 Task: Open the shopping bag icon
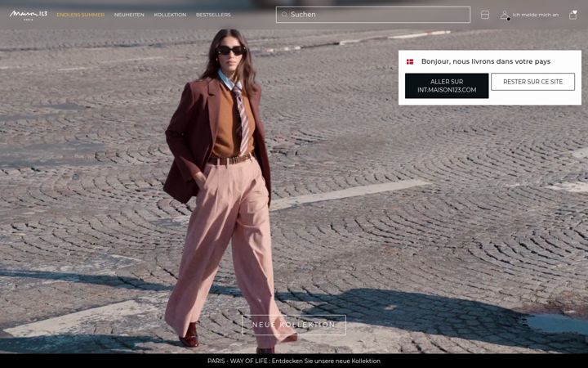click(573, 15)
